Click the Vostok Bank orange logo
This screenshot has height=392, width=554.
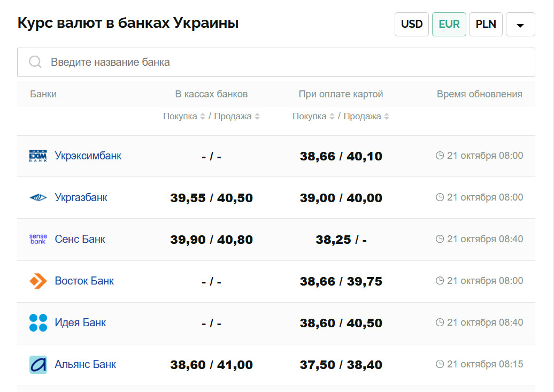pyautogui.click(x=38, y=281)
